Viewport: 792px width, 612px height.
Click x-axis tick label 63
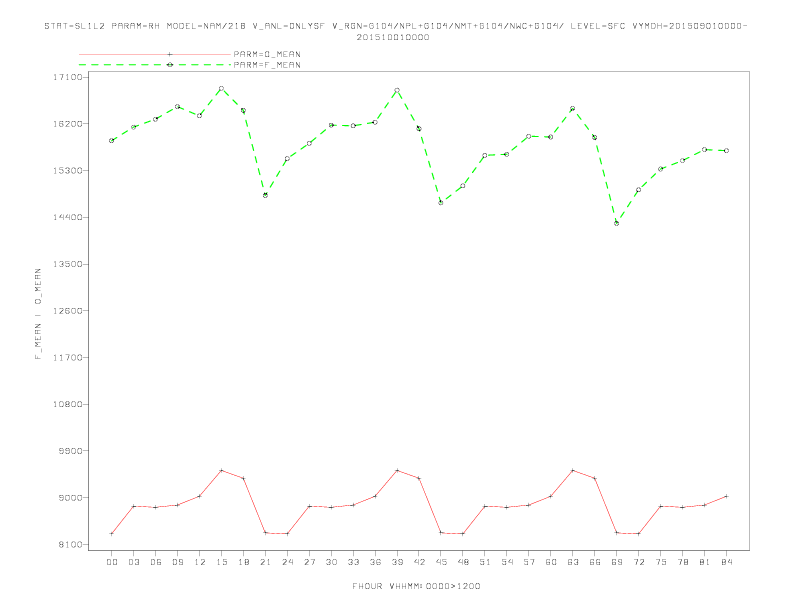(573, 562)
